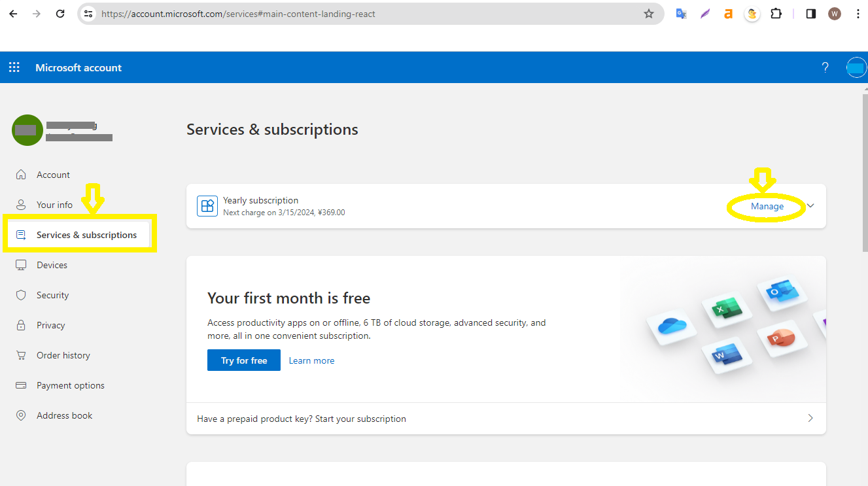This screenshot has height=486, width=868.
Task: Click 'Next charge on 3/15/2024, ¥369.00' text
Action: [284, 213]
